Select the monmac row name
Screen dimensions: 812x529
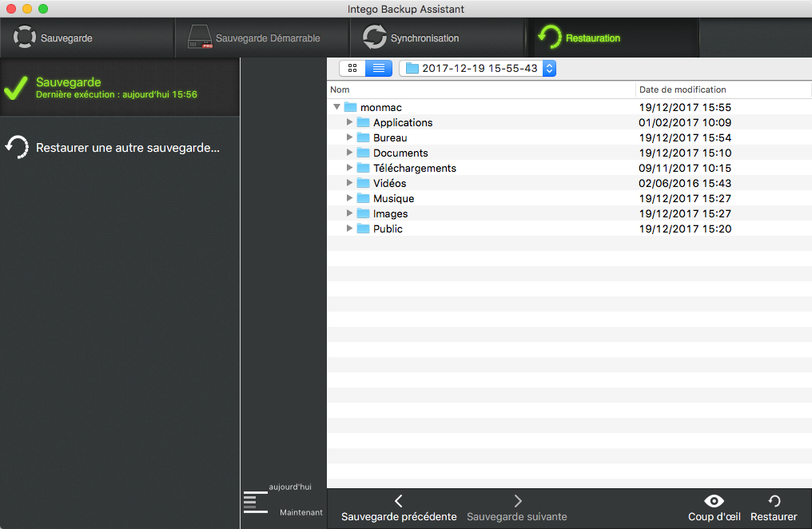tap(380, 107)
